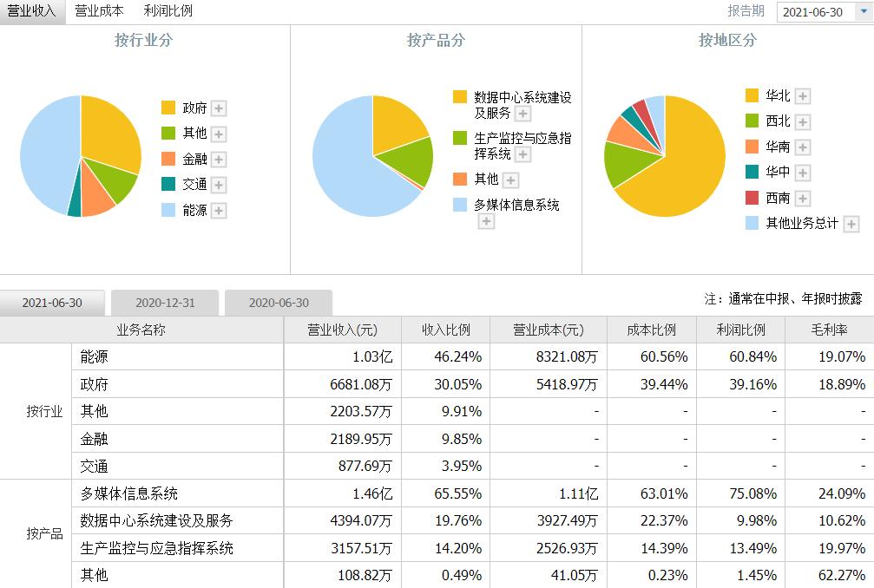Click the 按产品 row group label
Image resolution: width=874 pixels, height=588 pixels.
pos(44,534)
